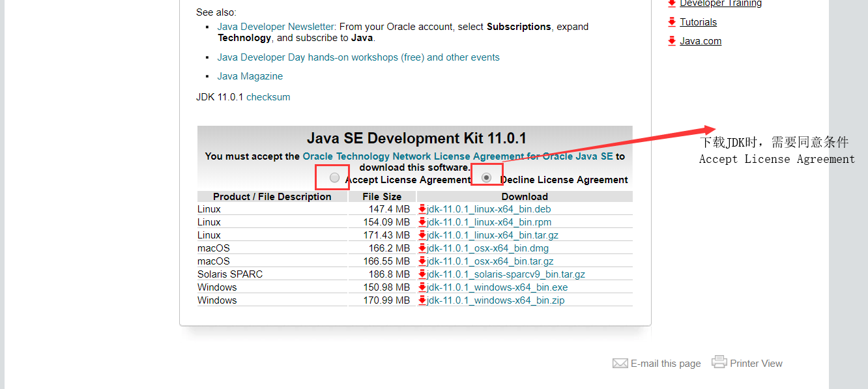Click download arrow icon for windows-x64_bin.exe
The image size is (868, 389).
click(x=422, y=287)
